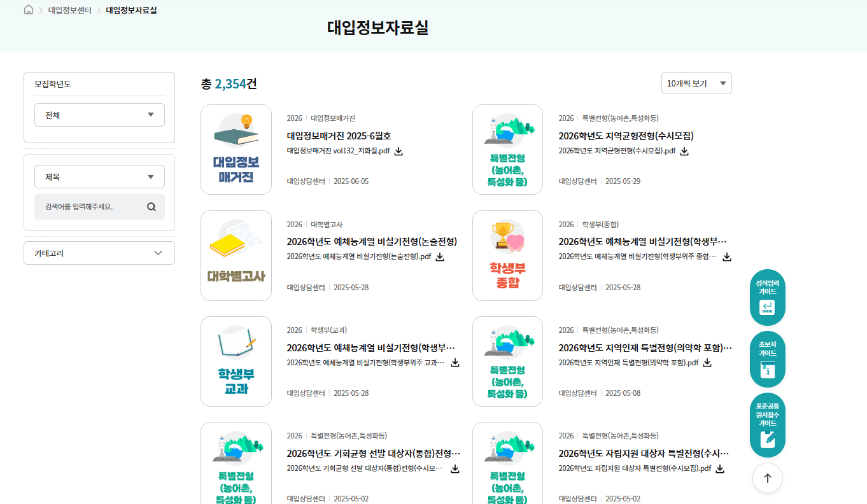Open the 초보자 가이드 floating button

(767, 360)
